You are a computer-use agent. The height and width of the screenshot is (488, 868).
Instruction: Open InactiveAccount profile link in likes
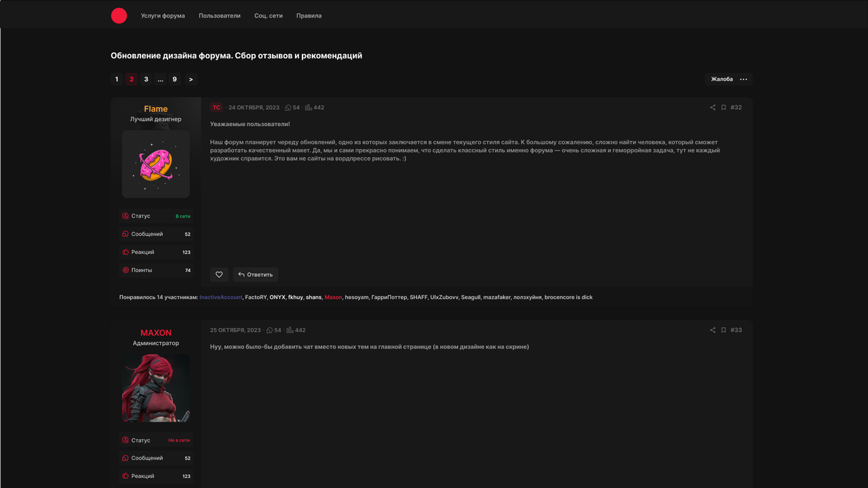[x=220, y=298]
